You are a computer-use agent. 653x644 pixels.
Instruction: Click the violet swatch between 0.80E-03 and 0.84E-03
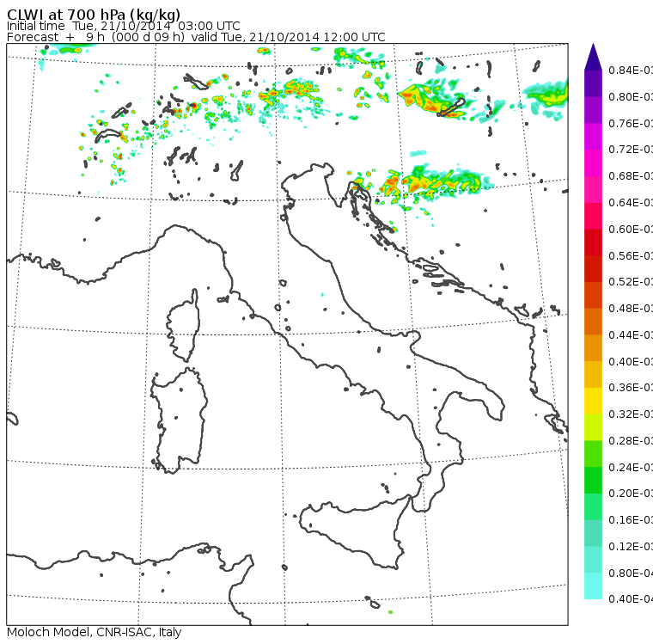tap(593, 83)
